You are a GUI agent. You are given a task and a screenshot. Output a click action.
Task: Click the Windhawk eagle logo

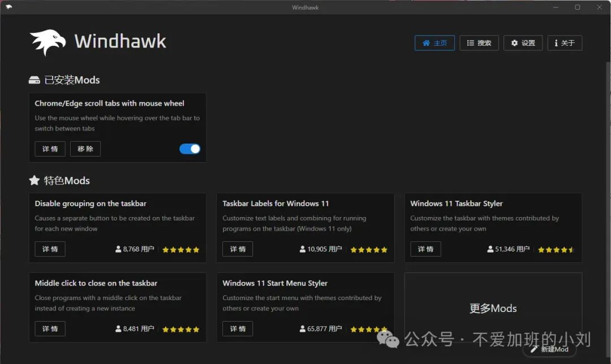[48, 42]
